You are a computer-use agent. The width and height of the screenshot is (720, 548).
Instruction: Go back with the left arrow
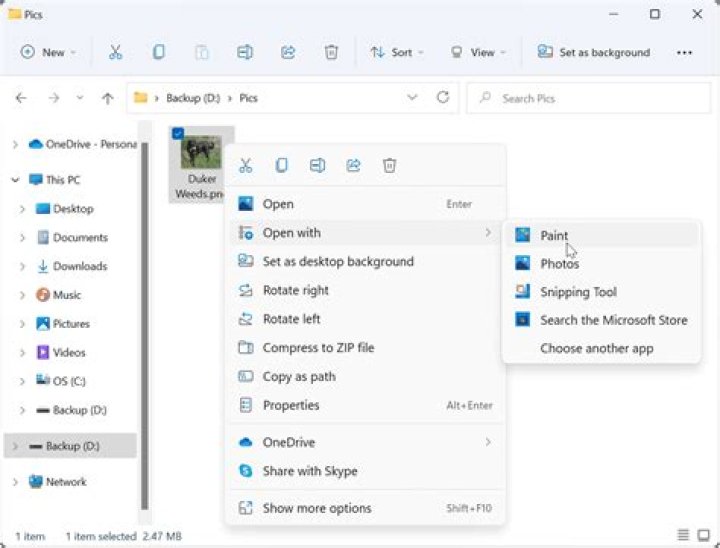(21, 98)
